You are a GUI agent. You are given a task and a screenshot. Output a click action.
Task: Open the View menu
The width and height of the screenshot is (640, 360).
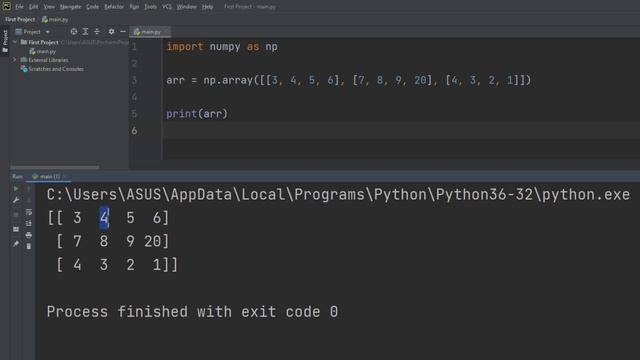(49, 7)
